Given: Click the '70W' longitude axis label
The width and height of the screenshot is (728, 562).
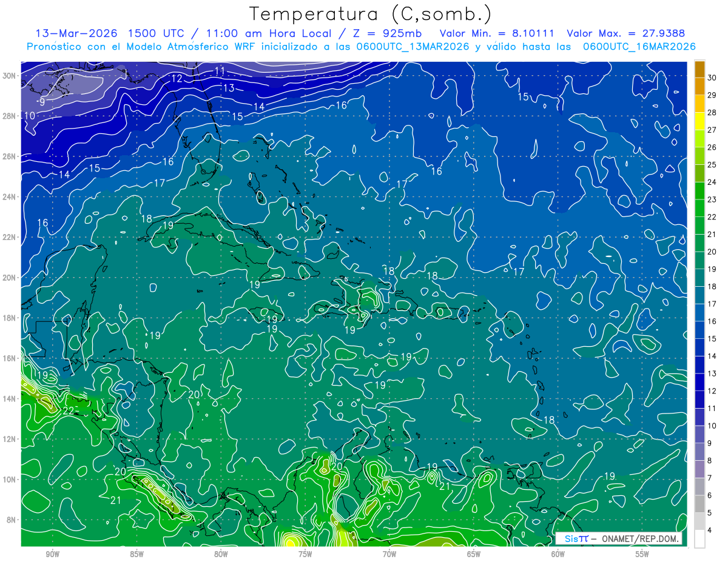Looking at the screenshot, I should tap(389, 554).
